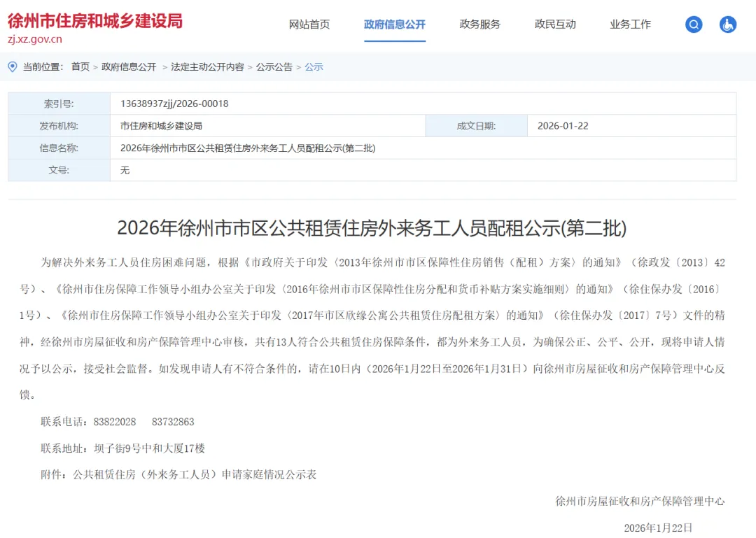
Task: Click signature 徐州市房屋征收和房产保障管理中心
Action: pos(640,502)
